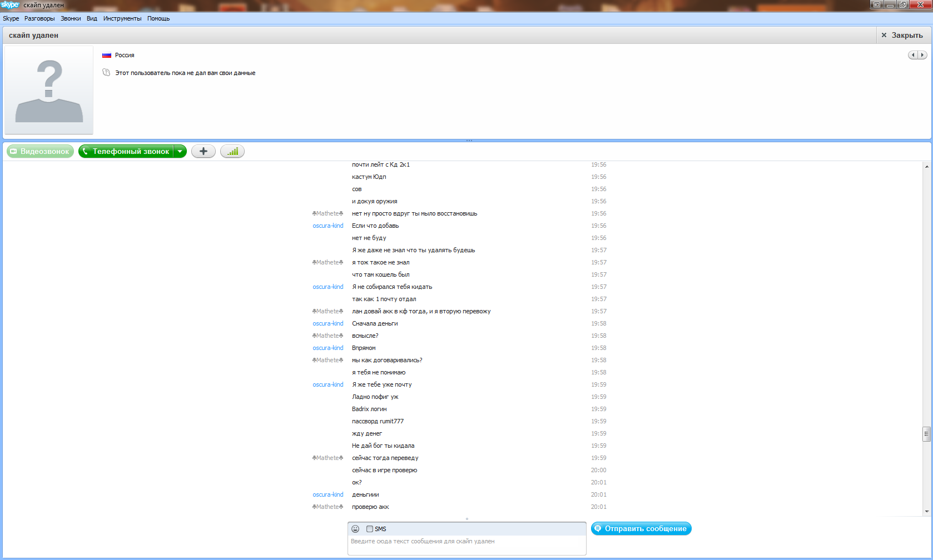Screen dimensions: 933x560
Task: Click the chat scrollbar thumb
Action: click(x=926, y=434)
